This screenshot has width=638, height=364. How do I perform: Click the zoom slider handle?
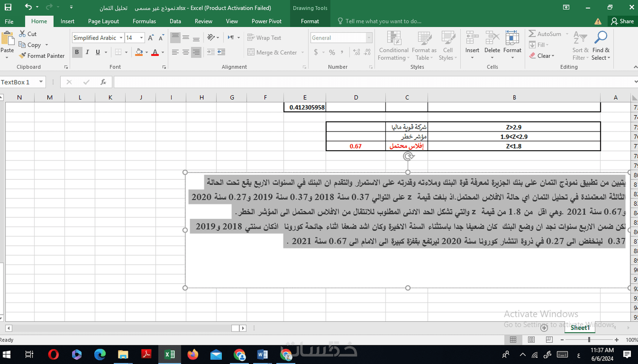click(x=589, y=340)
